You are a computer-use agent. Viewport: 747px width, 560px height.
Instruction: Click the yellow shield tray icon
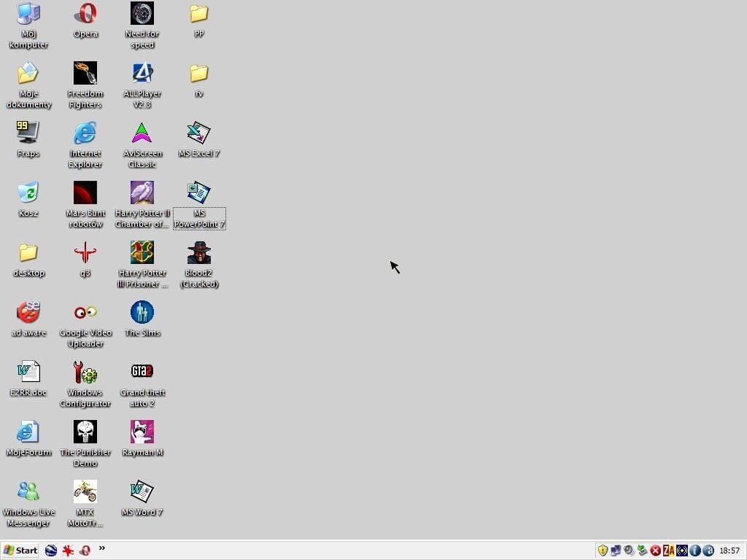[x=603, y=551]
